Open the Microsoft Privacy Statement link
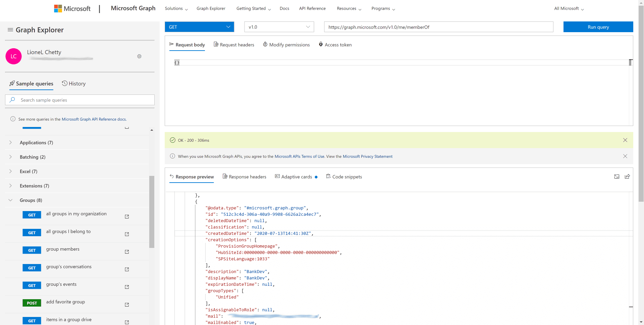644x325 pixels. (x=368, y=156)
